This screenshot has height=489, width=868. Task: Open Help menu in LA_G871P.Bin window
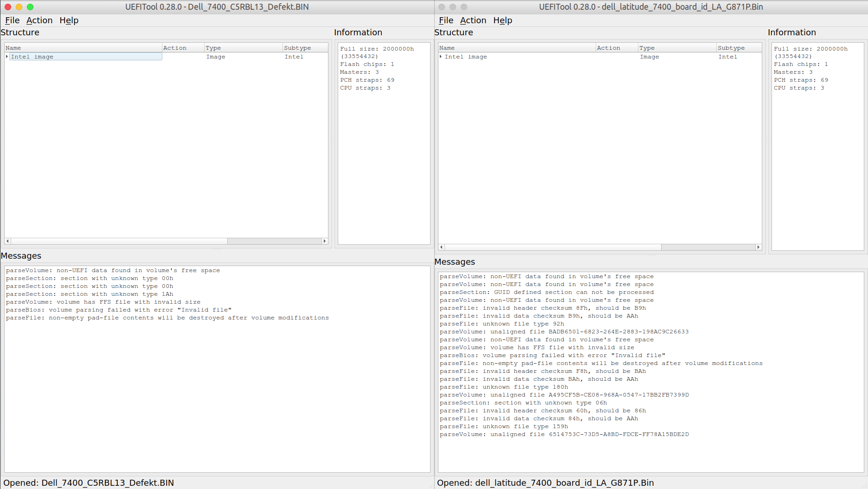tap(503, 20)
